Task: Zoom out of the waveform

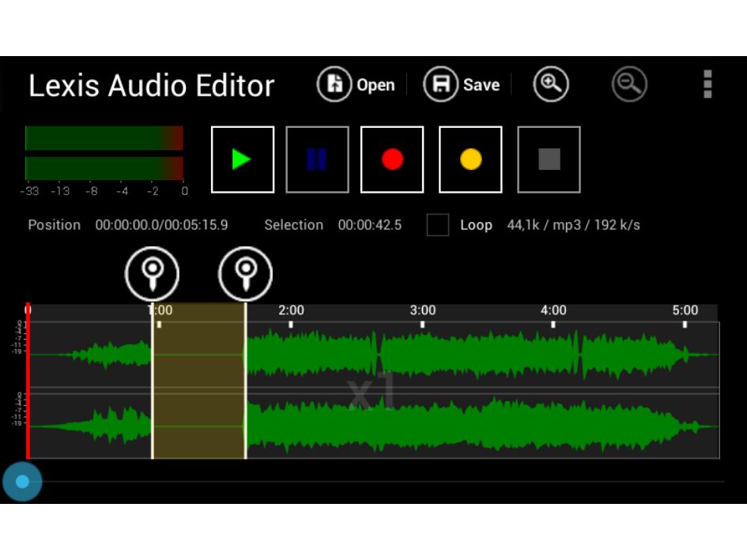Action: coord(629,85)
